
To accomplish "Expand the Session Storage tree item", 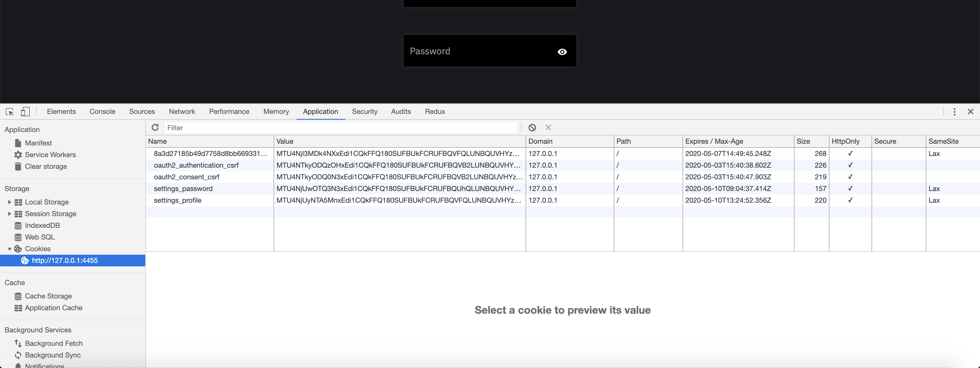I will [9, 214].
